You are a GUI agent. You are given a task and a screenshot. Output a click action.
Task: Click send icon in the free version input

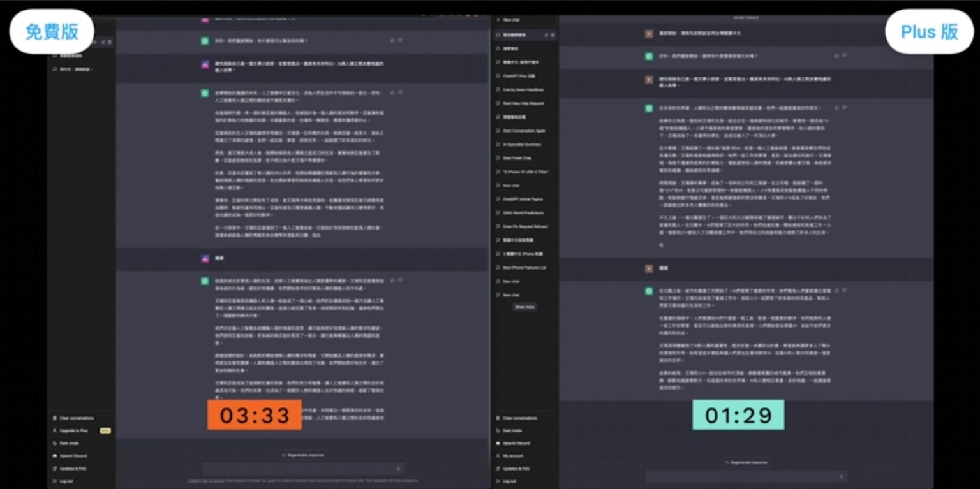pyautogui.click(x=398, y=469)
